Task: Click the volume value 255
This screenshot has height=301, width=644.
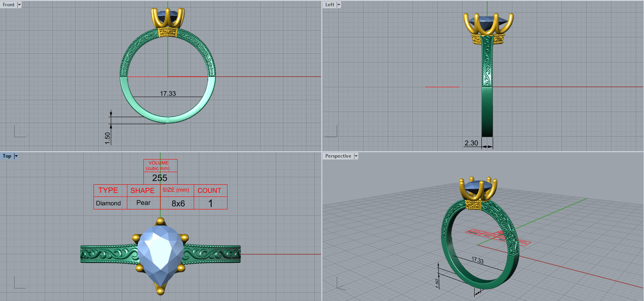Action: pyautogui.click(x=160, y=178)
